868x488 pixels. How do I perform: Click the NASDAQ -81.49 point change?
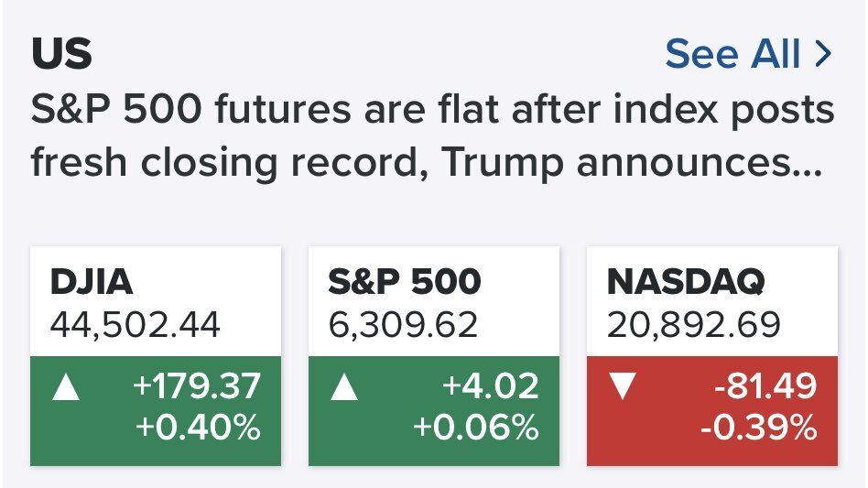tap(766, 388)
